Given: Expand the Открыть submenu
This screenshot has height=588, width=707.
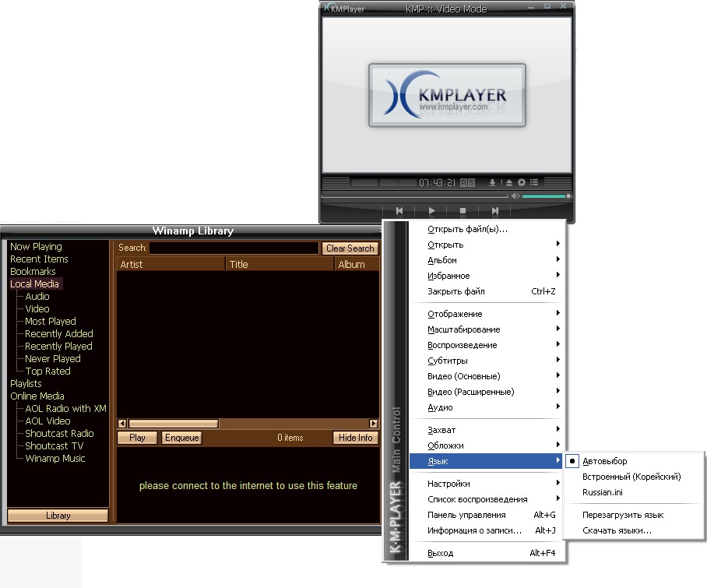Looking at the screenshot, I should (486, 245).
